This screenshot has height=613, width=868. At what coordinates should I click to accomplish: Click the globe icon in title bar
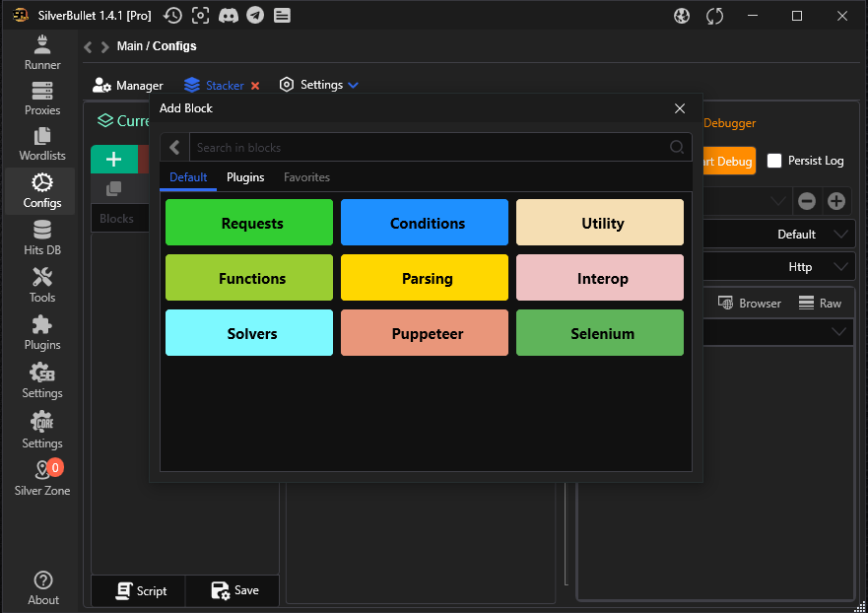pos(682,16)
